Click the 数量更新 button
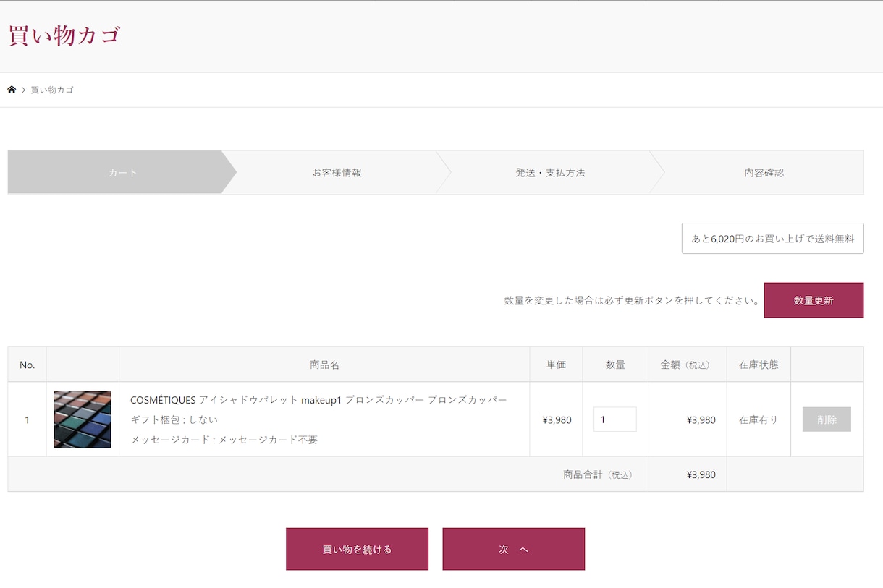The height and width of the screenshot is (588, 883). (814, 300)
